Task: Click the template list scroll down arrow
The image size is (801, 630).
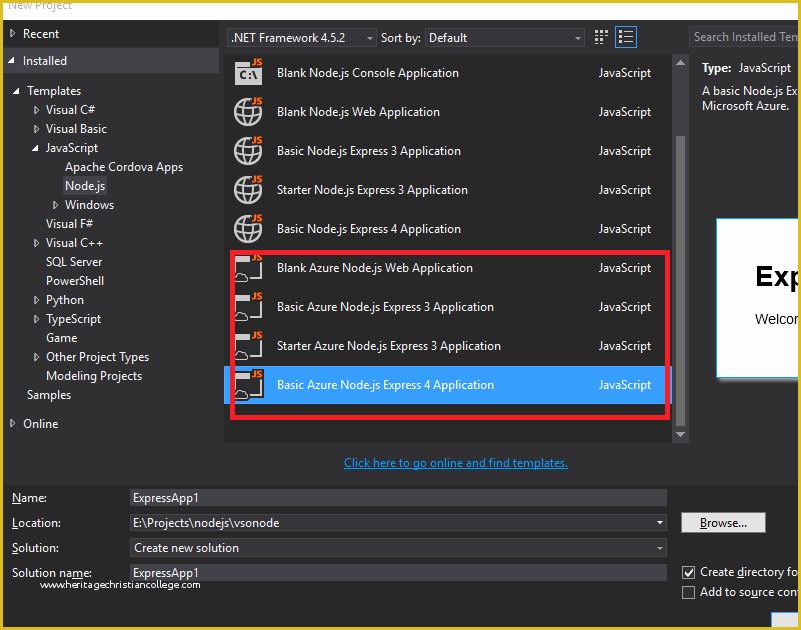Action: 680,435
